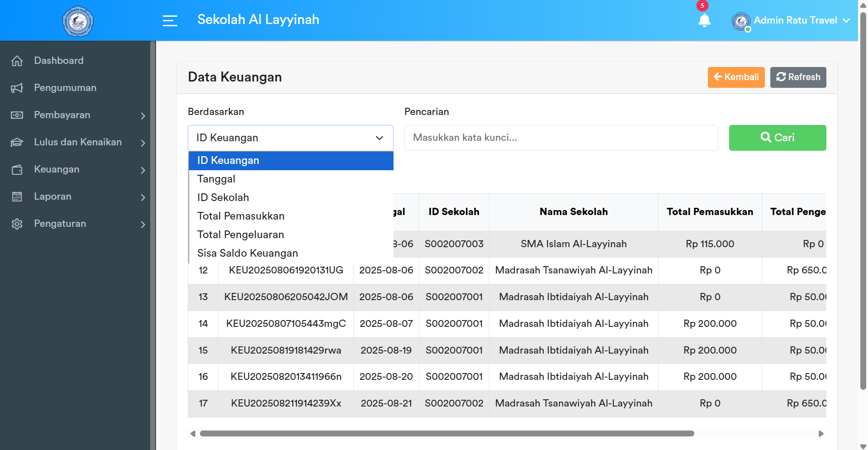Click the school logo in the header
Image resolution: width=868 pixels, height=450 pixels.
pyautogui.click(x=78, y=21)
